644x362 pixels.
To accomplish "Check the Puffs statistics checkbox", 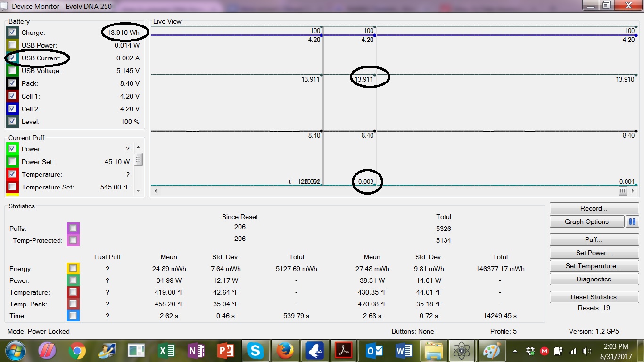I will coord(73,229).
